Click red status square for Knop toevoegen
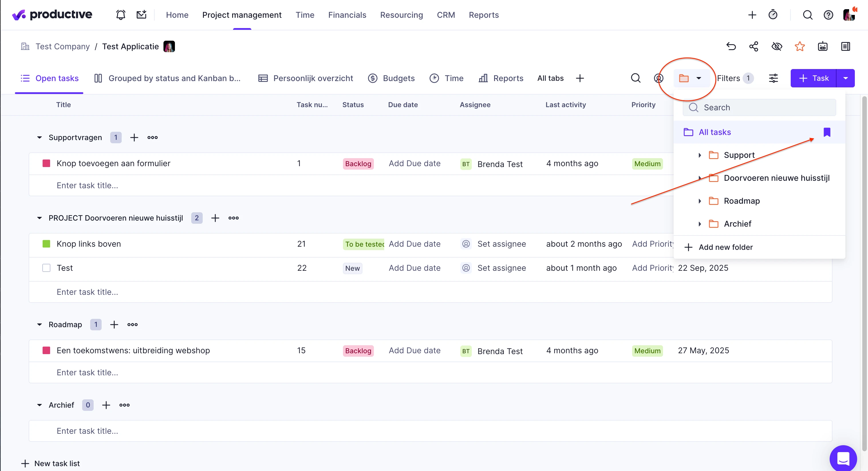Screen dimensions: 868x471 click(46, 164)
